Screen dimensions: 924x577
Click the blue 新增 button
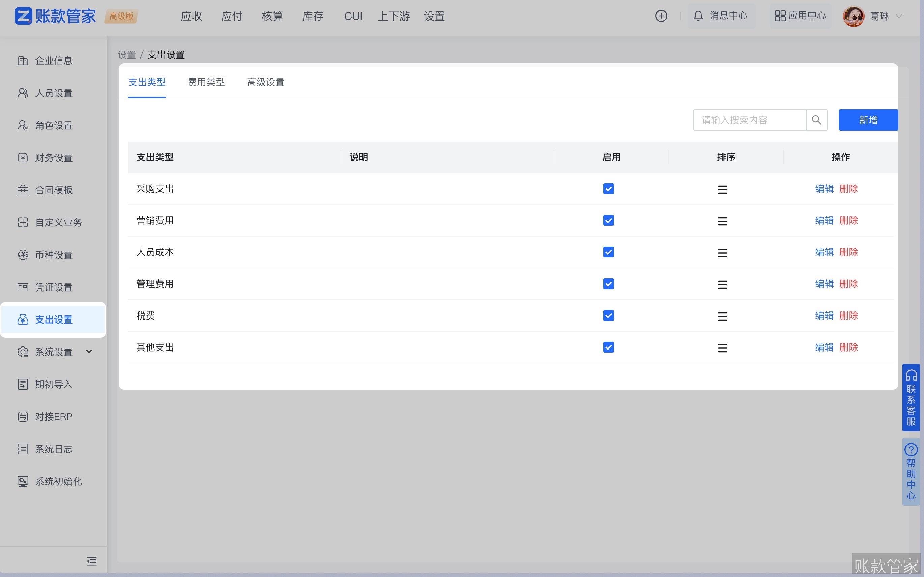point(868,120)
